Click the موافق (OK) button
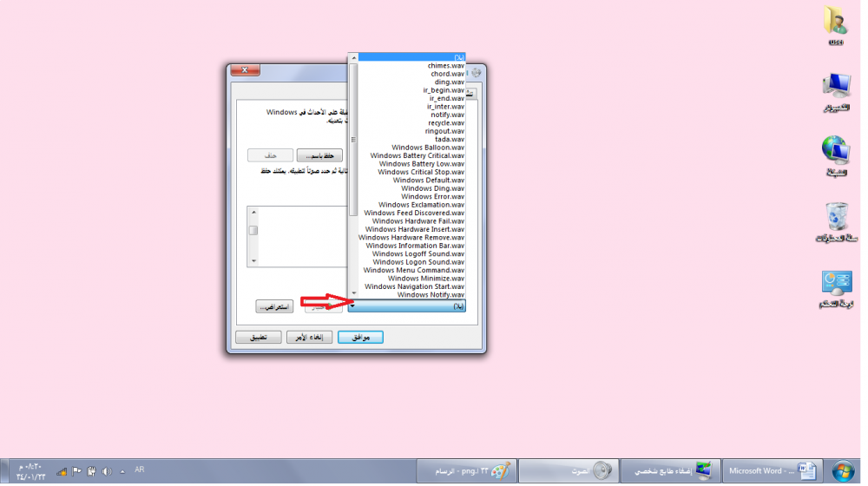 pyautogui.click(x=360, y=338)
